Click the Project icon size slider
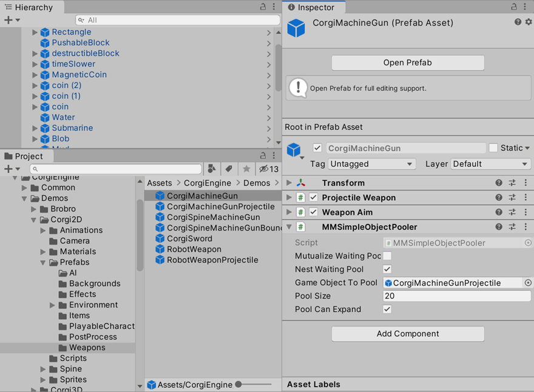This screenshot has width=534, height=392. pyautogui.click(x=254, y=384)
